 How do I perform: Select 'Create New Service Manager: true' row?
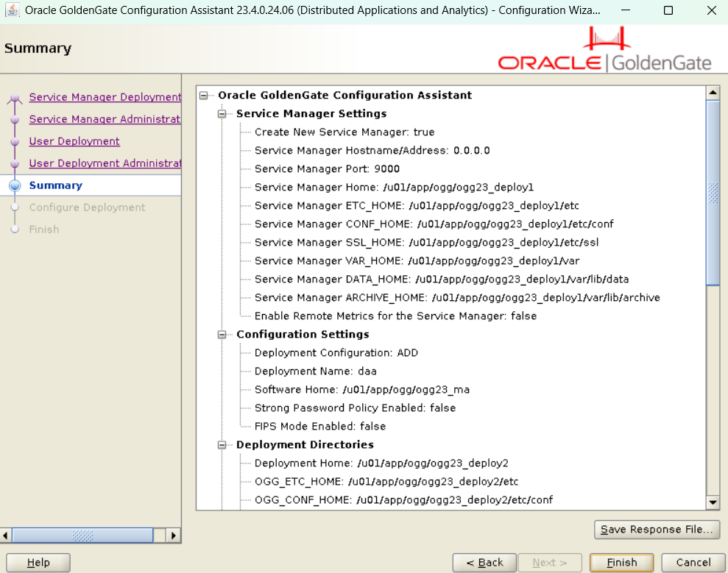pyautogui.click(x=344, y=132)
